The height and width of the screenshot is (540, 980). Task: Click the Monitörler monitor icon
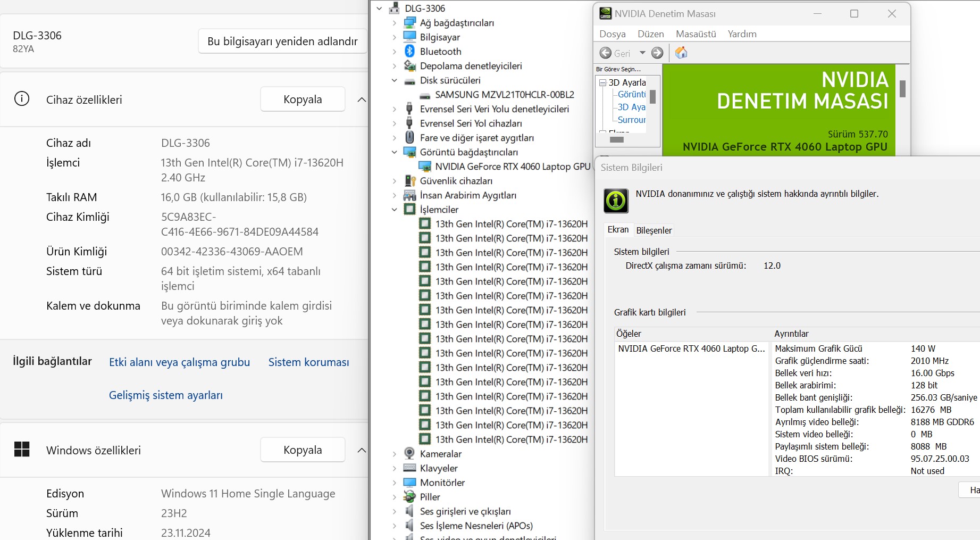point(409,482)
